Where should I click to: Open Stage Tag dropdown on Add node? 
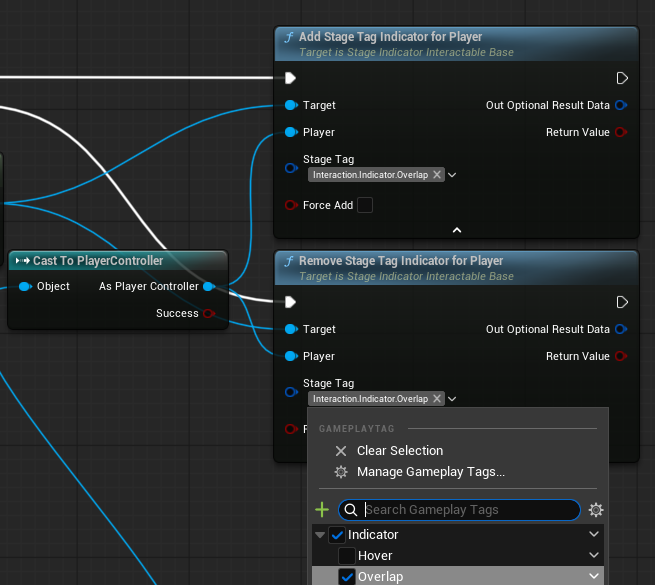pos(452,175)
